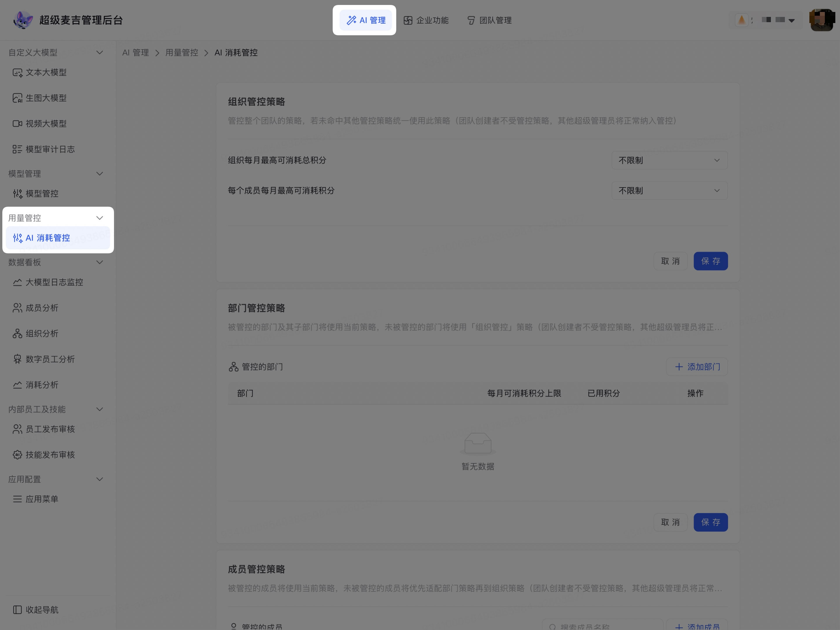Open the 视频大模型 sidebar item
Screen dimensions: 840x630
58,123
